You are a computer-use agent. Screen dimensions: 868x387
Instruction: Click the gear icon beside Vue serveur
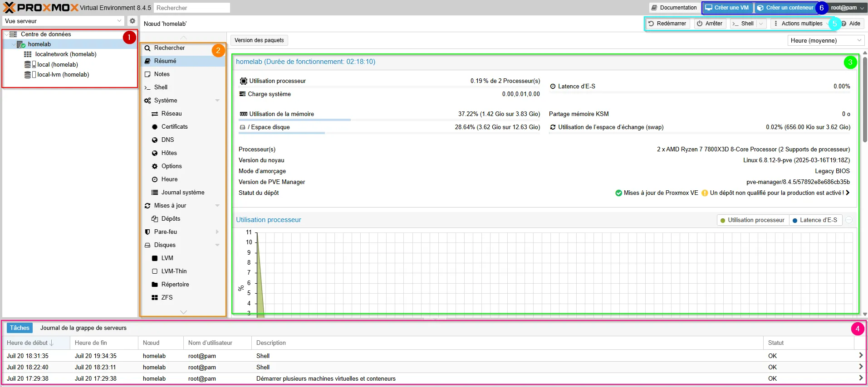pyautogui.click(x=132, y=21)
